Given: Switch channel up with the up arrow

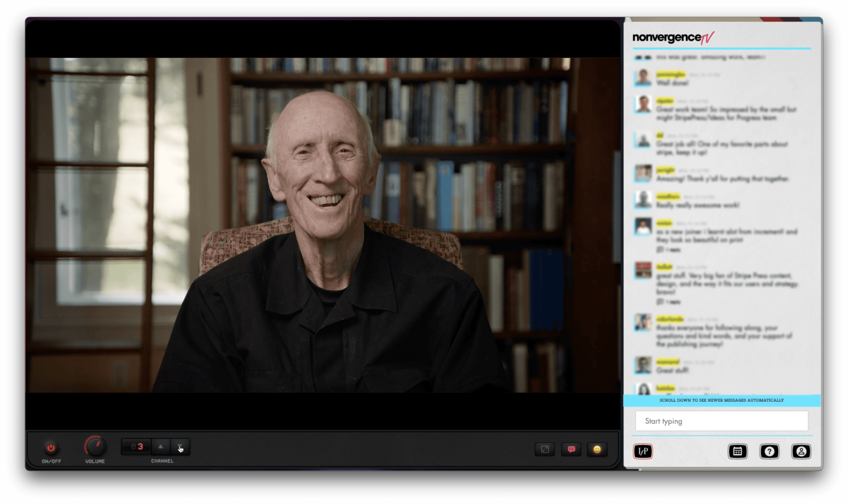Looking at the screenshot, I should [161, 447].
